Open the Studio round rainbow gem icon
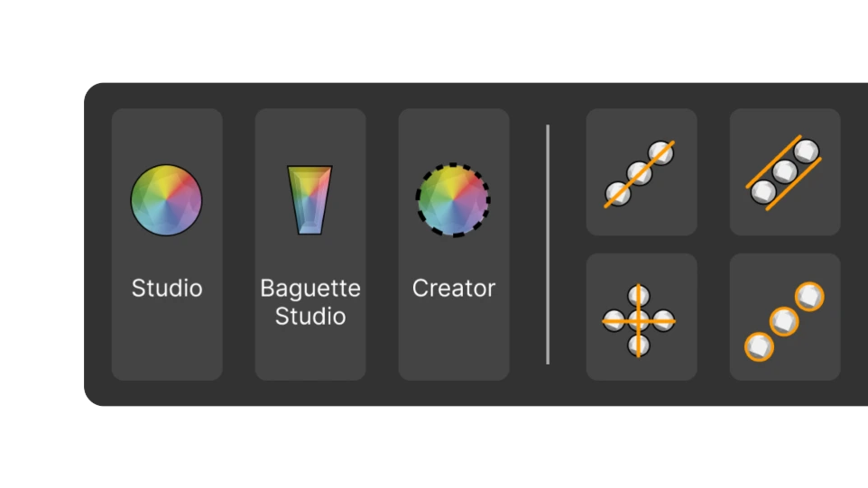The height and width of the screenshot is (488, 868). pos(166,199)
